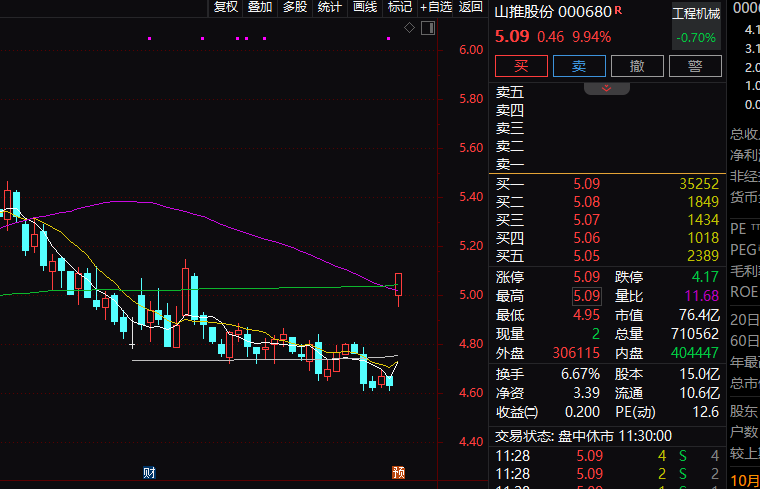Screen dimensions: 760x489
Task: Click the diamond icon above chart
Action: coord(410,28)
